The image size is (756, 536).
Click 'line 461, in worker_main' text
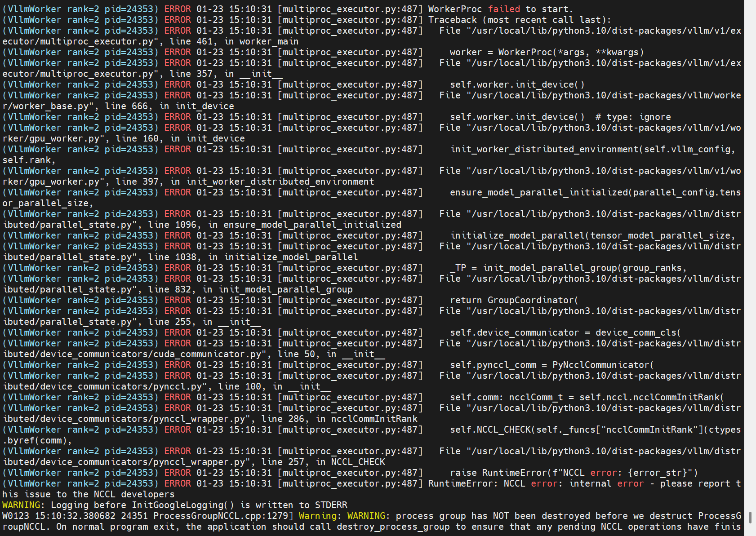[x=234, y=41]
